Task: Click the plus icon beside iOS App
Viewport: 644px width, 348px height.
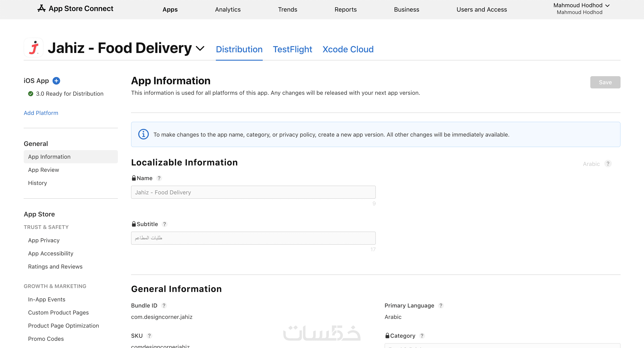Action: (x=56, y=81)
